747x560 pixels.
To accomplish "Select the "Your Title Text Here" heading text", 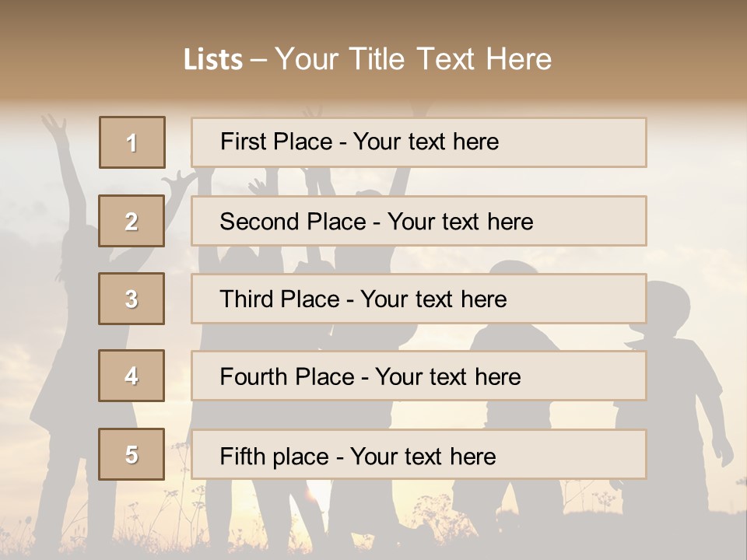I will pyautogui.click(x=413, y=59).
